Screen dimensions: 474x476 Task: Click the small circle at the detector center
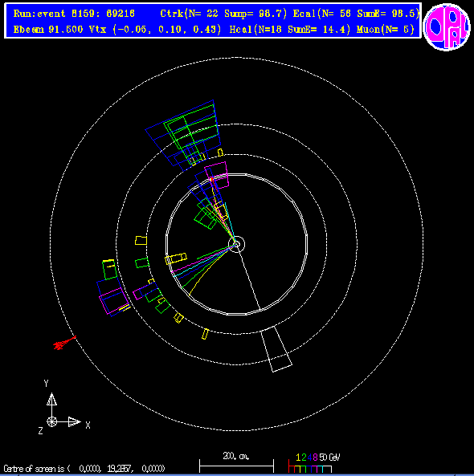tap(237, 244)
